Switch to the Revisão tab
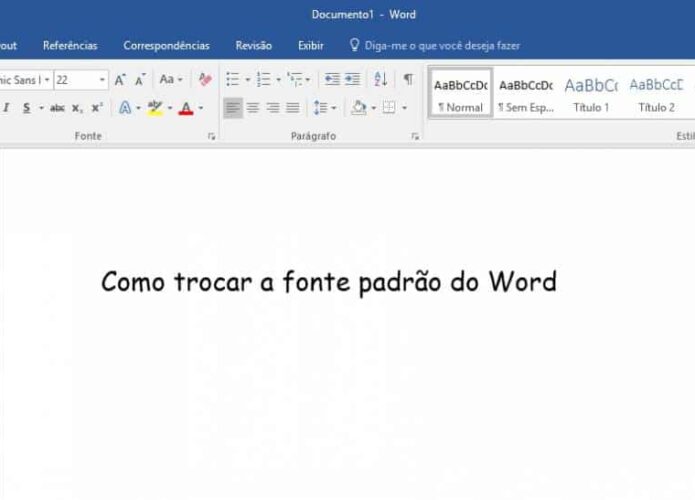This screenshot has width=695, height=500. (254, 46)
